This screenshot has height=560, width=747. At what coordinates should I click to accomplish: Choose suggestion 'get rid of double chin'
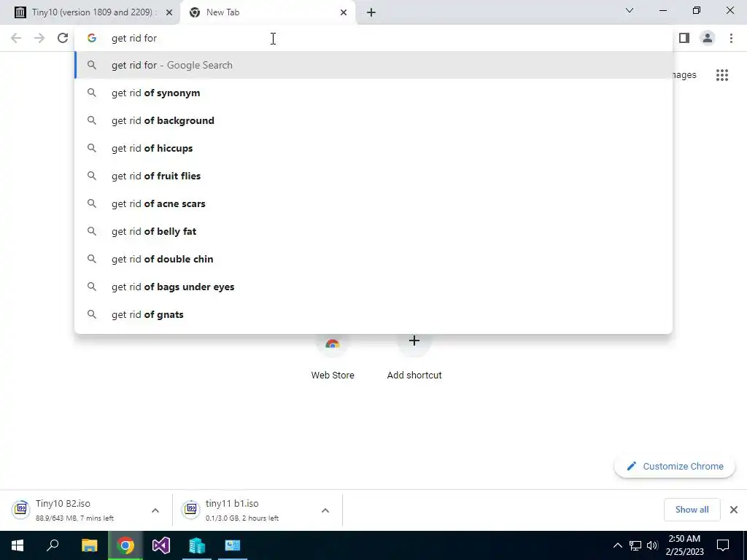click(x=373, y=259)
